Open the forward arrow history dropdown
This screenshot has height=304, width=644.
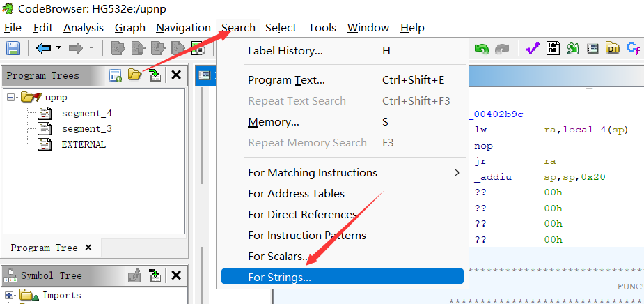(91, 48)
